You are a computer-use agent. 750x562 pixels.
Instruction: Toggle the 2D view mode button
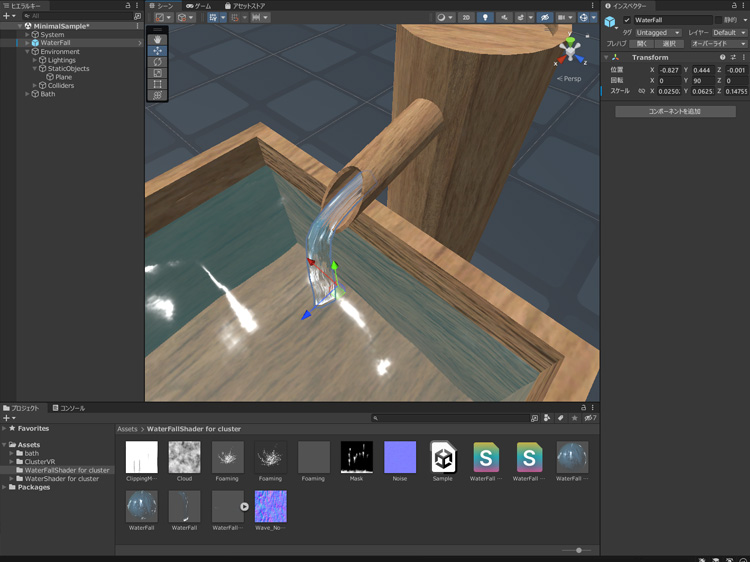tap(466, 17)
